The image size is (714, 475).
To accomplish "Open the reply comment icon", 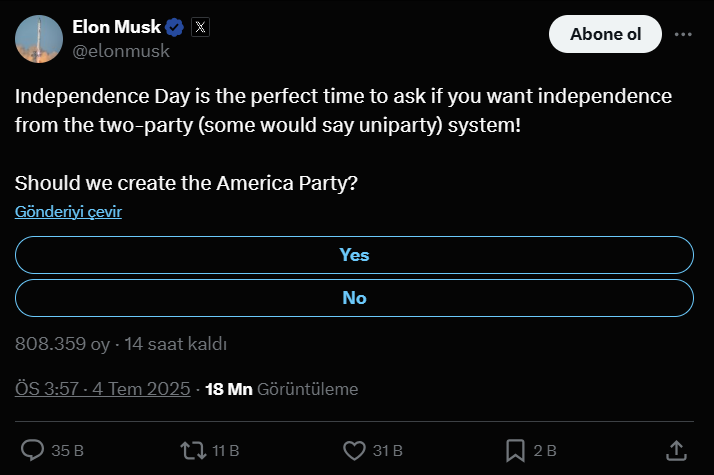I will click(32, 450).
